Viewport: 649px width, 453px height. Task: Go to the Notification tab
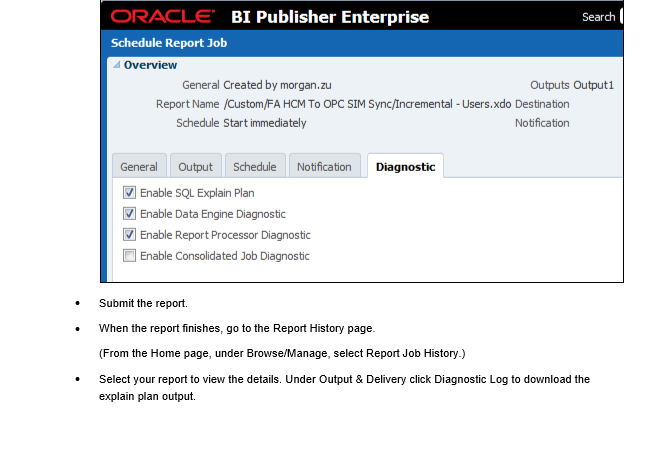coord(324,166)
